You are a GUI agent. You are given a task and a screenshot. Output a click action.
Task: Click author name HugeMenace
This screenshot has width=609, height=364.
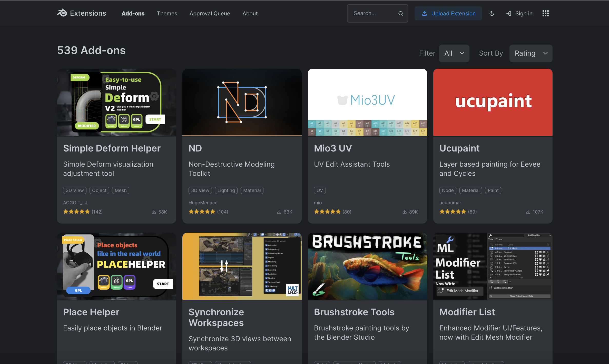(x=203, y=203)
